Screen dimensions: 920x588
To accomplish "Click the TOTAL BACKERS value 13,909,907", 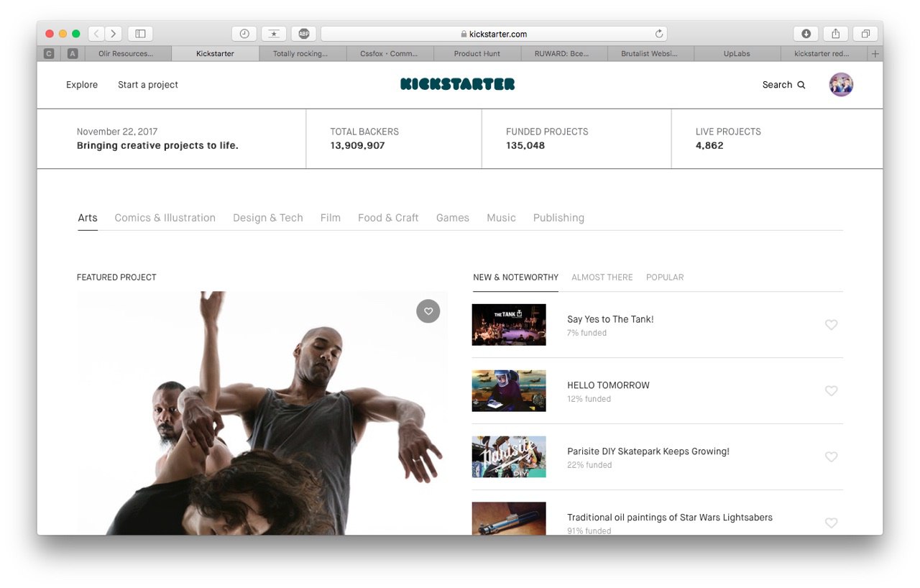I will (x=357, y=145).
